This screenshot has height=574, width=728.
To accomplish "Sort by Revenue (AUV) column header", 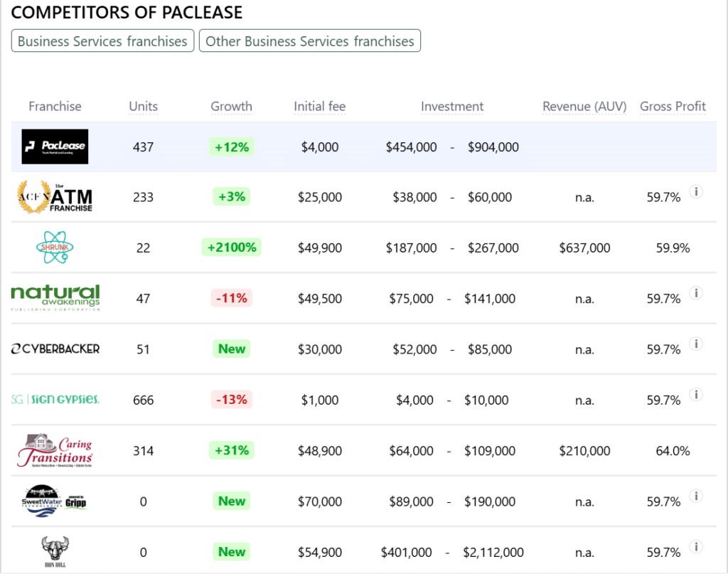I will 584,107.
